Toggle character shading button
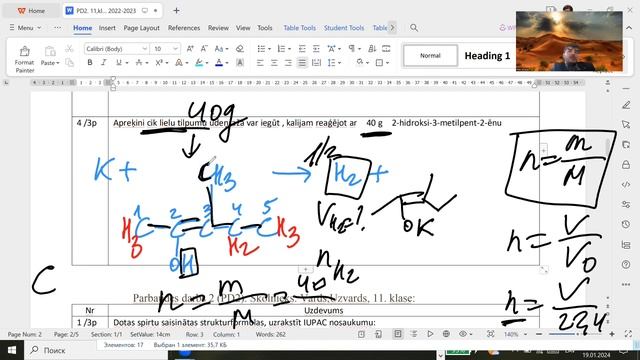Viewport: 640px width, 360px height. [x=240, y=63]
